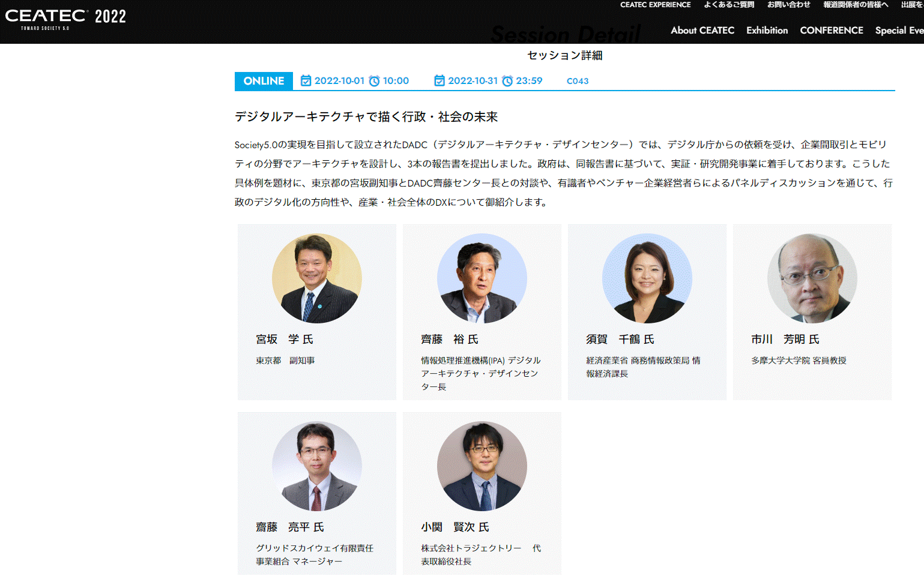Open the speaker photo of 齋藤 亮平
Image resolution: width=924 pixels, height=582 pixels.
click(317, 466)
